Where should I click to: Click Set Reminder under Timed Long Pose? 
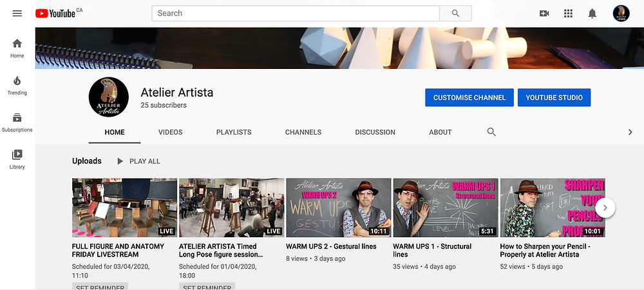click(207, 286)
